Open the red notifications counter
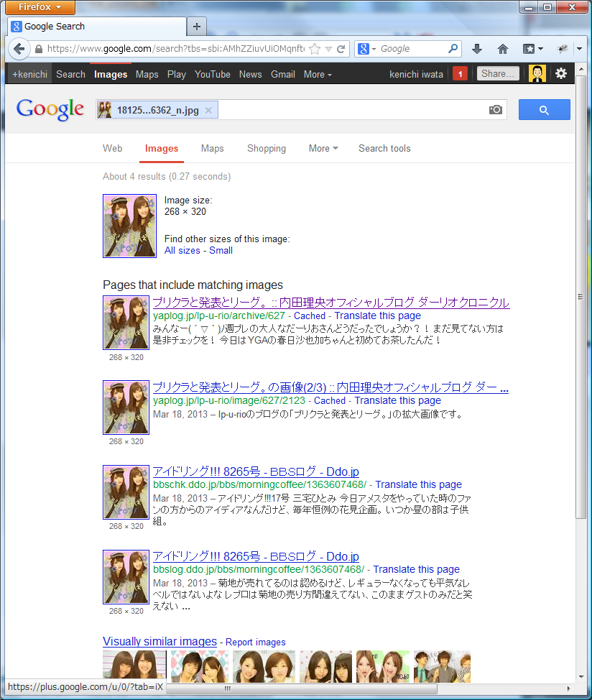Image resolution: width=592 pixels, height=700 pixels. [x=460, y=73]
